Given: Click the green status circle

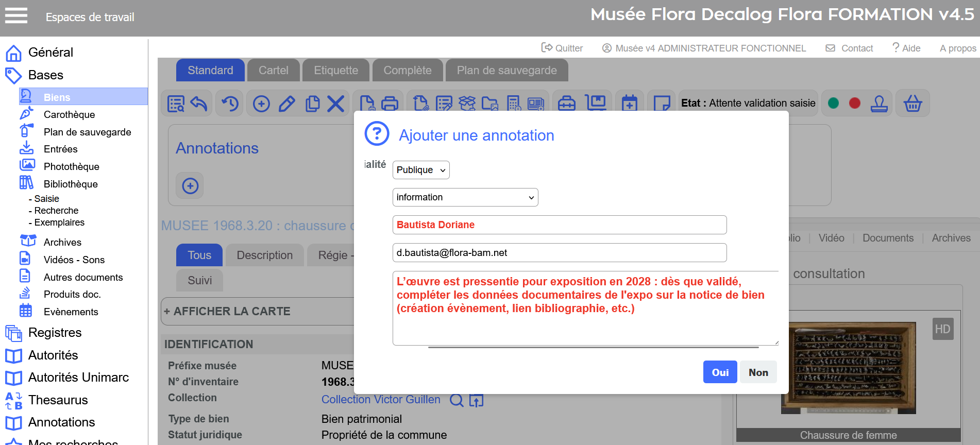Looking at the screenshot, I should click(833, 104).
